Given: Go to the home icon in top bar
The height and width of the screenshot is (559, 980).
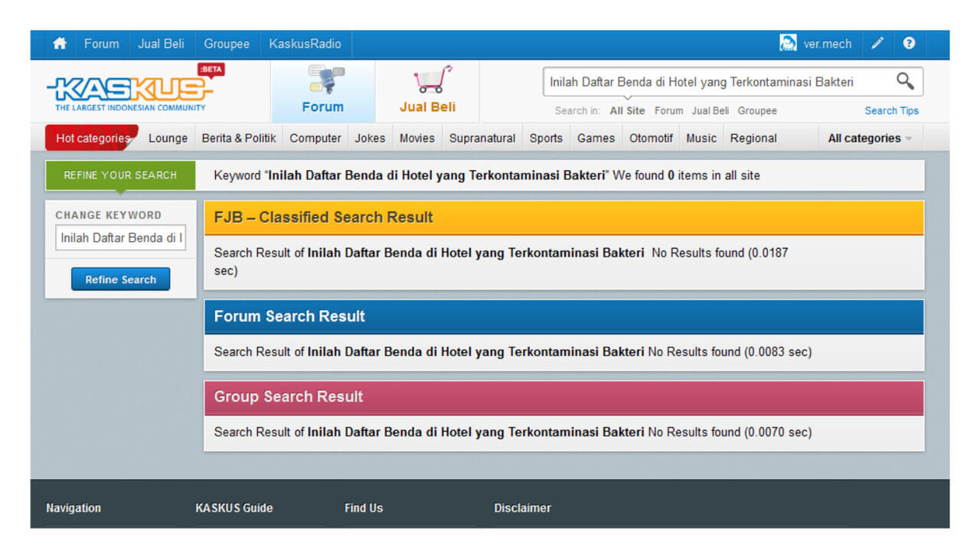Looking at the screenshot, I should click(60, 44).
